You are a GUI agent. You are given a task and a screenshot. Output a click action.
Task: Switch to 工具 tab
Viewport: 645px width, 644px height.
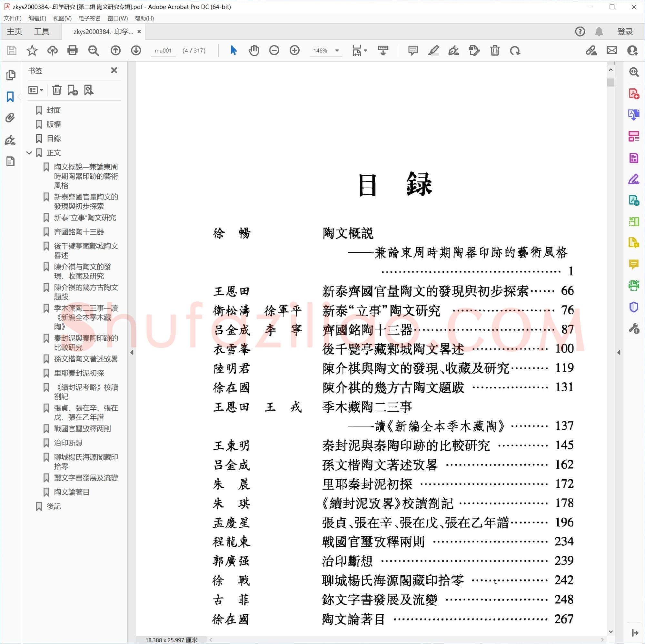click(42, 31)
